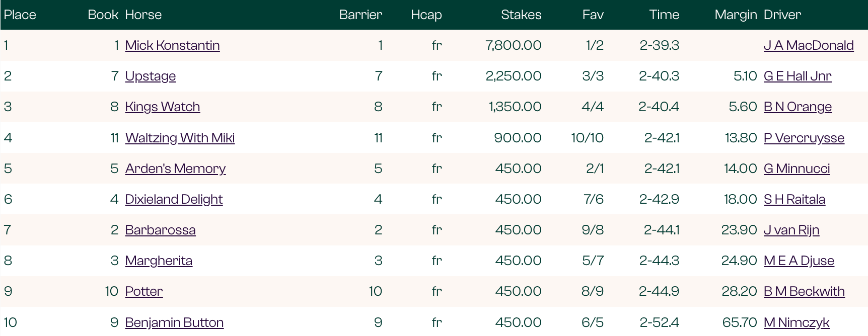The height and width of the screenshot is (336, 868).
Task: Open the Mick Konstantin horse link
Action: [x=172, y=45]
